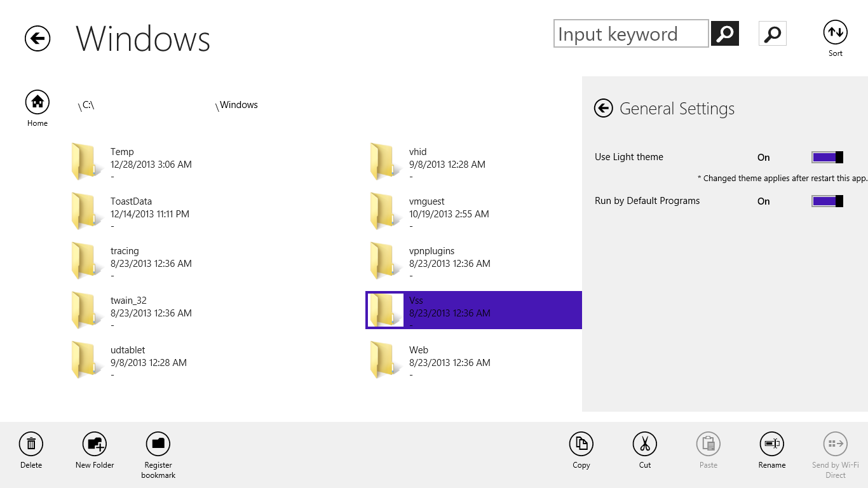Toggle the Use Light theme switch
The width and height of the screenshot is (868, 488).
point(827,158)
